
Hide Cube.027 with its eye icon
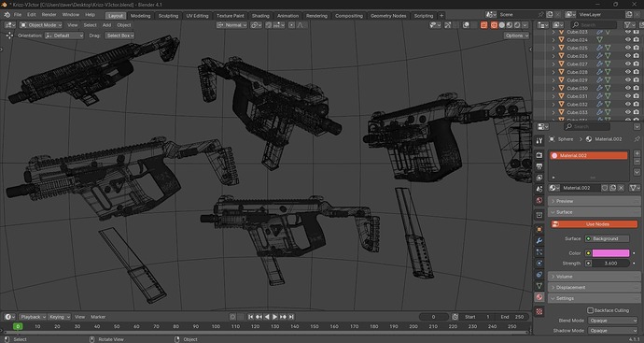627,64
